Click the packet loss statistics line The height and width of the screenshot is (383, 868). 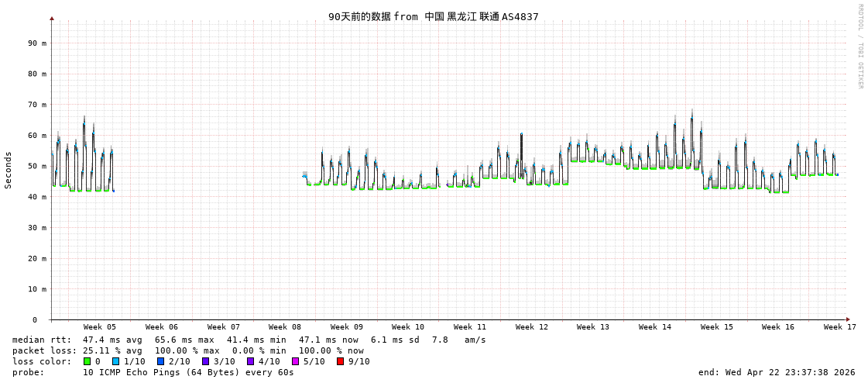click(187, 350)
